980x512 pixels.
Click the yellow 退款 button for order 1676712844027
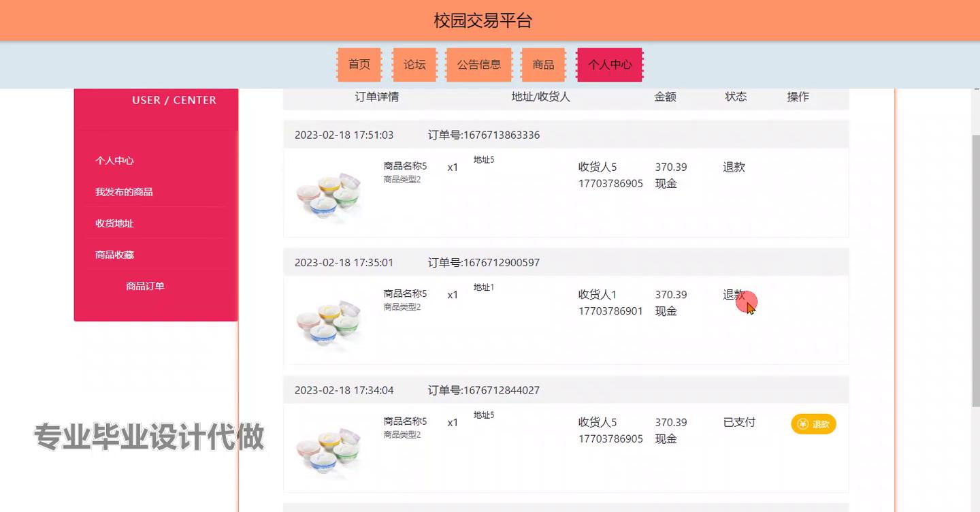[x=813, y=424]
